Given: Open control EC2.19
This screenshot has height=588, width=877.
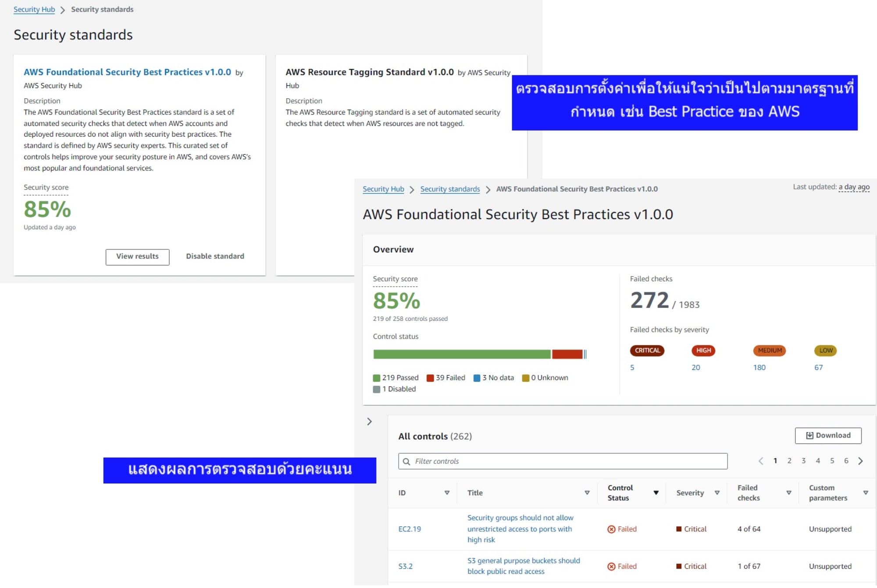Looking at the screenshot, I should (410, 529).
